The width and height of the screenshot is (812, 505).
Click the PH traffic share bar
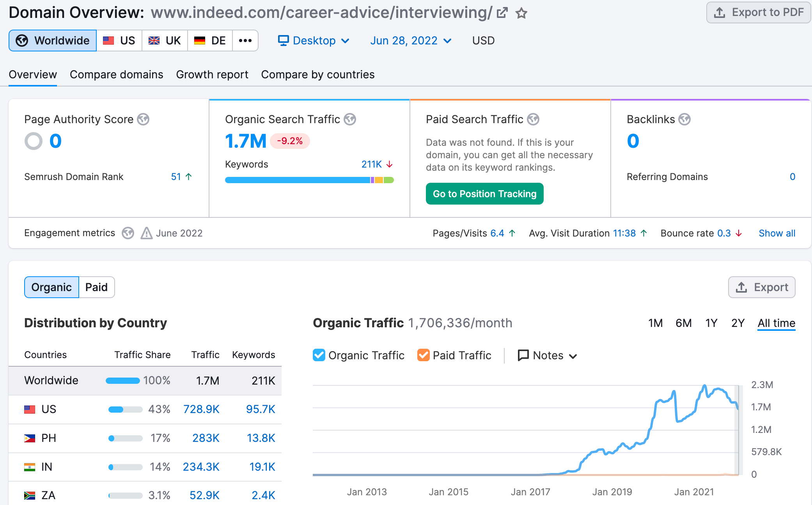(125, 438)
